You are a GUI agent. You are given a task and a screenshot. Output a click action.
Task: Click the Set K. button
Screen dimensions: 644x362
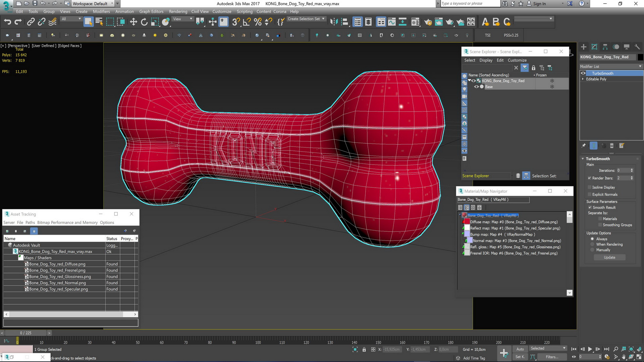coord(520,357)
